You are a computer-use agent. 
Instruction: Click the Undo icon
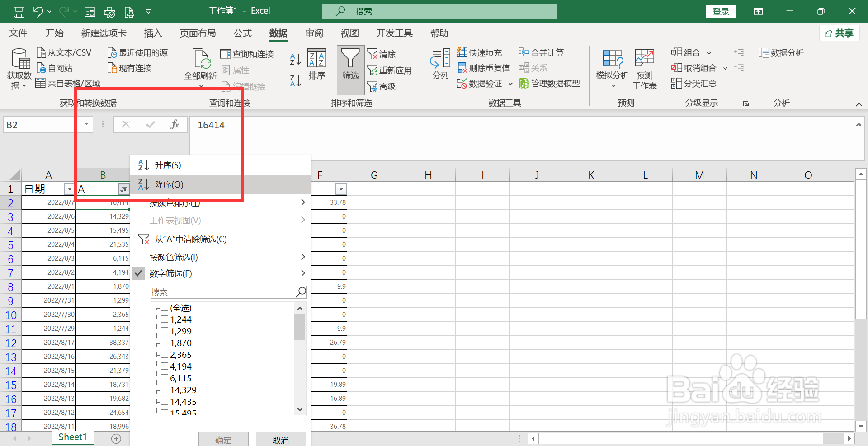38,12
